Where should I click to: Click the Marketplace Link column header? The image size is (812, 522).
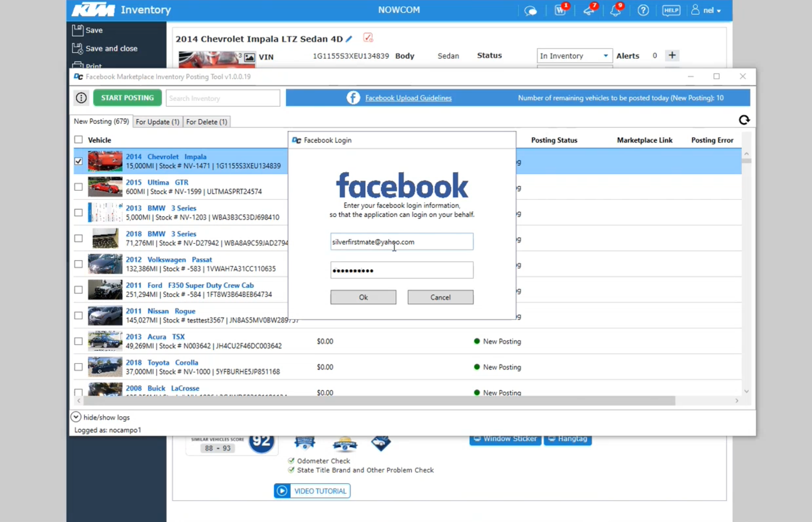click(x=645, y=140)
